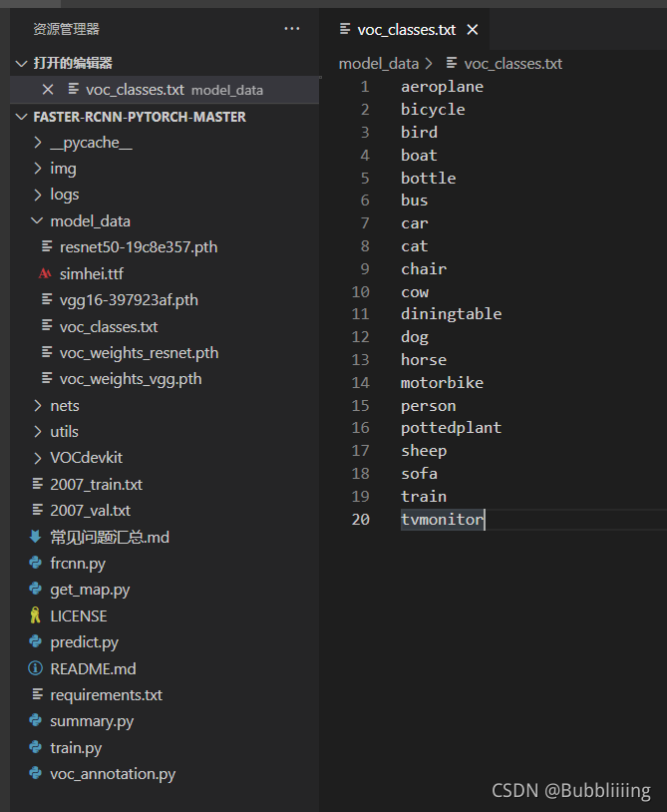This screenshot has height=812, width=667.
Task: Select simhei.ttf file name
Action: point(91,274)
